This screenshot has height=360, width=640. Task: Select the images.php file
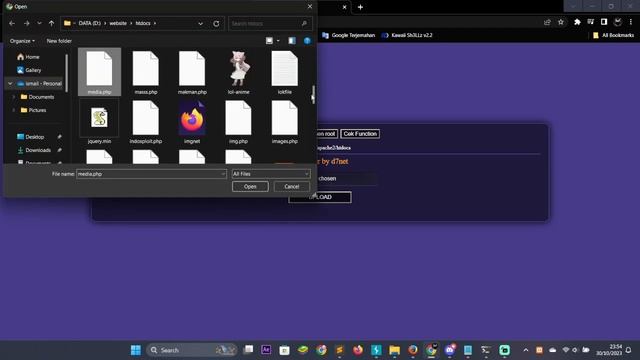click(284, 122)
